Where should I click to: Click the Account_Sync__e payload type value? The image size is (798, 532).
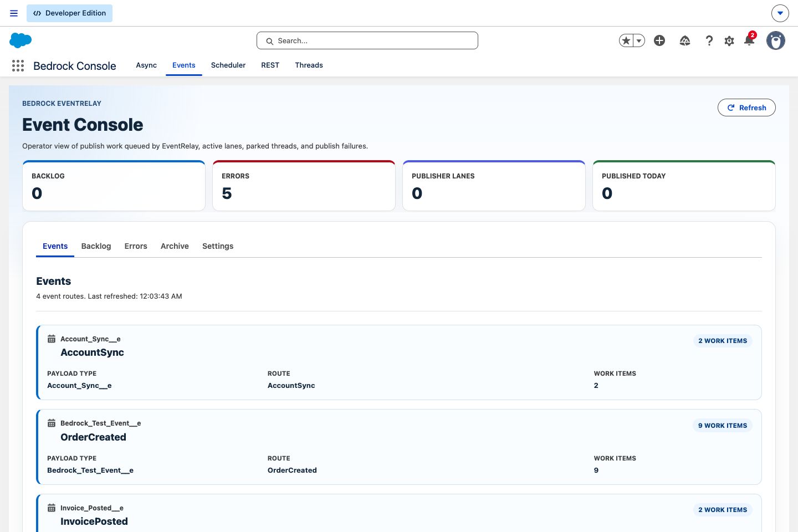pyautogui.click(x=79, y=386)
